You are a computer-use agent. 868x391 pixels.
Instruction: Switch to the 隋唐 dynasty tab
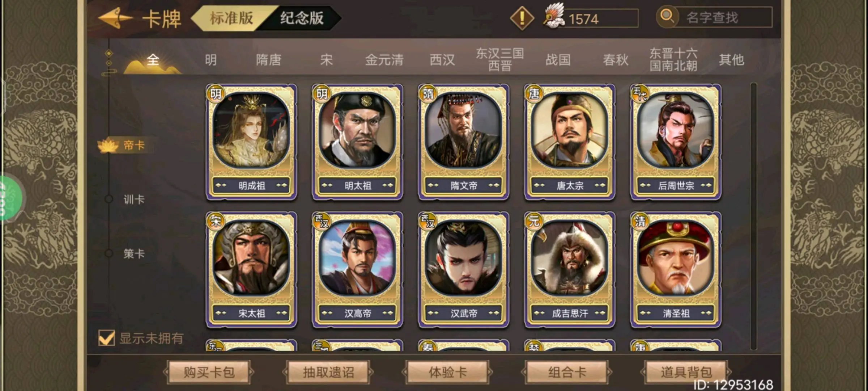(x=268, y=60)
